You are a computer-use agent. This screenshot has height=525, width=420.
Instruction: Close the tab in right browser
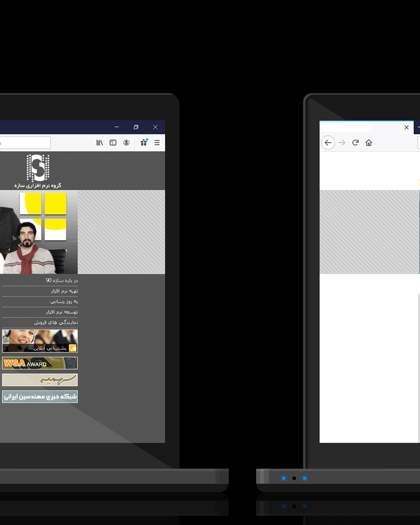pyautogui.click(x=406, y=128)
